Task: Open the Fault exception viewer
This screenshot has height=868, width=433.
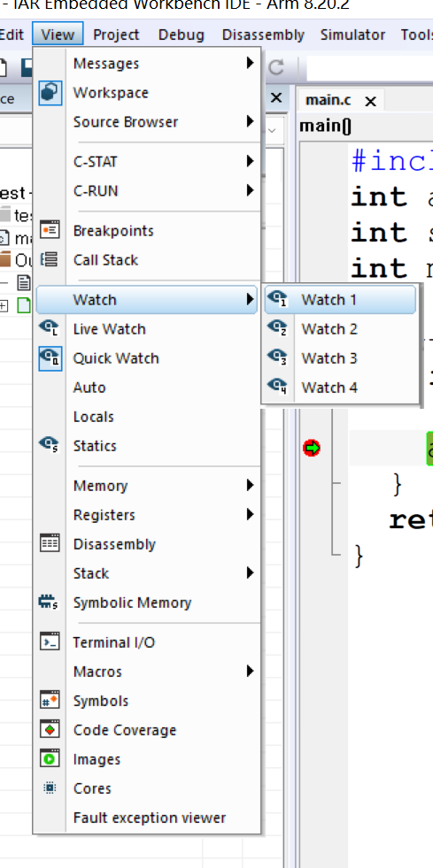Action: (x=147, y=817)
